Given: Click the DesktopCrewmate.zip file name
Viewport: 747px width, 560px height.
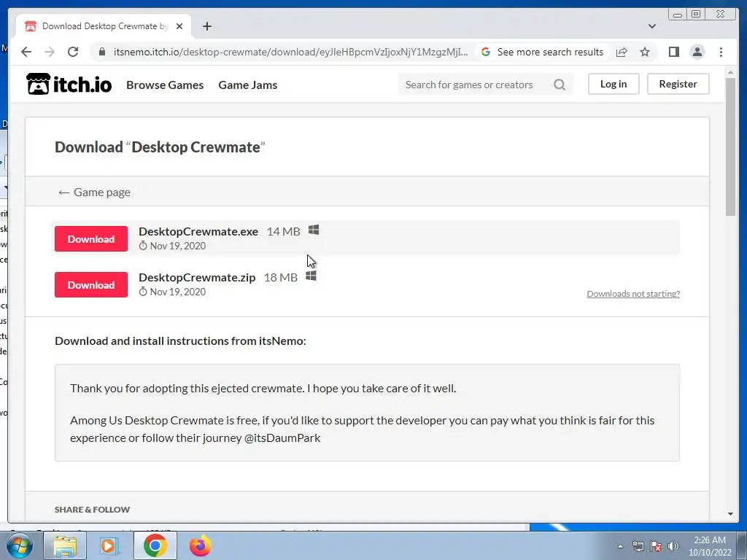Looking at the screenshot, I should [x=197, y=277].
